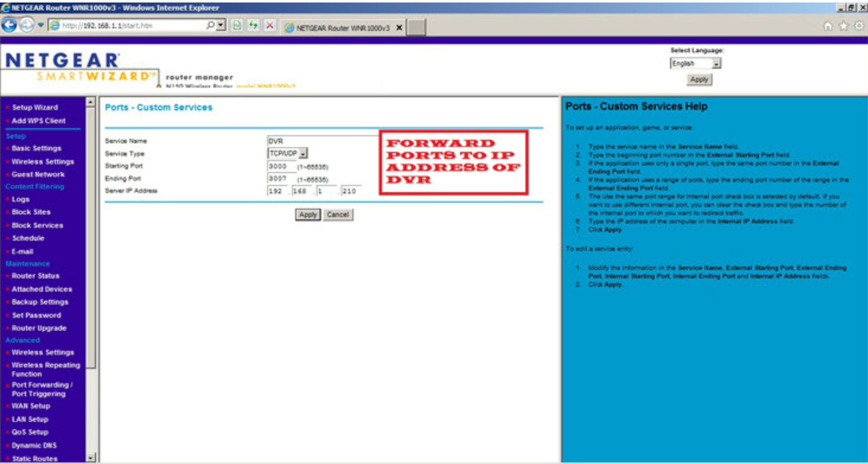Click sidebar scrollbar up arrow
Image resolution: width=868 pixels, height=464 pixels.
click(90, 102)
